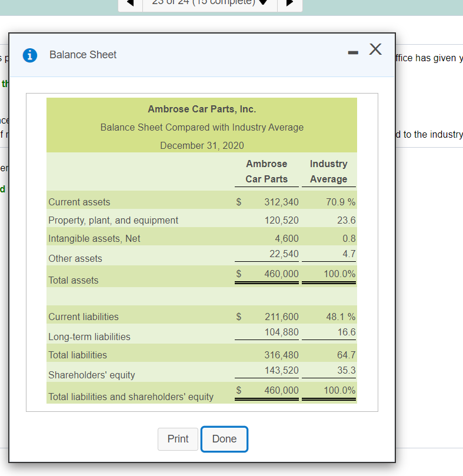Click the Industry Average column header
Image resolution: width=463 pixels, height=476 pixels.
[328, 172]
